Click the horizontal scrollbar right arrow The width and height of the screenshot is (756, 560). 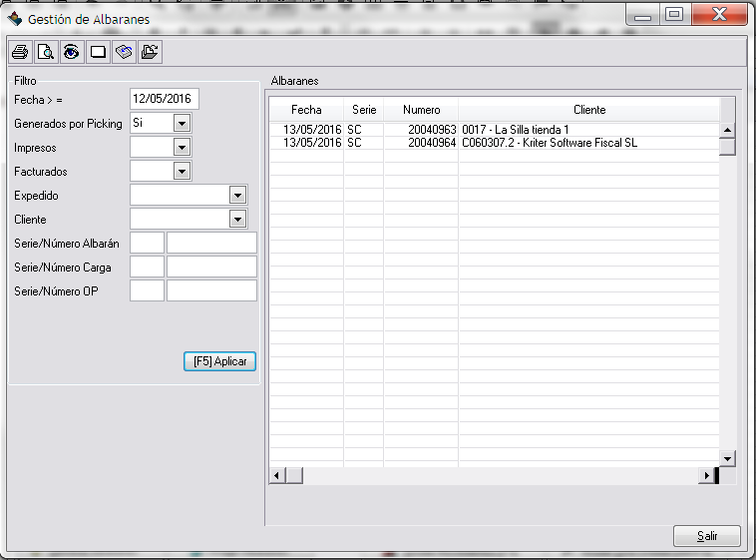coord(706,475)
